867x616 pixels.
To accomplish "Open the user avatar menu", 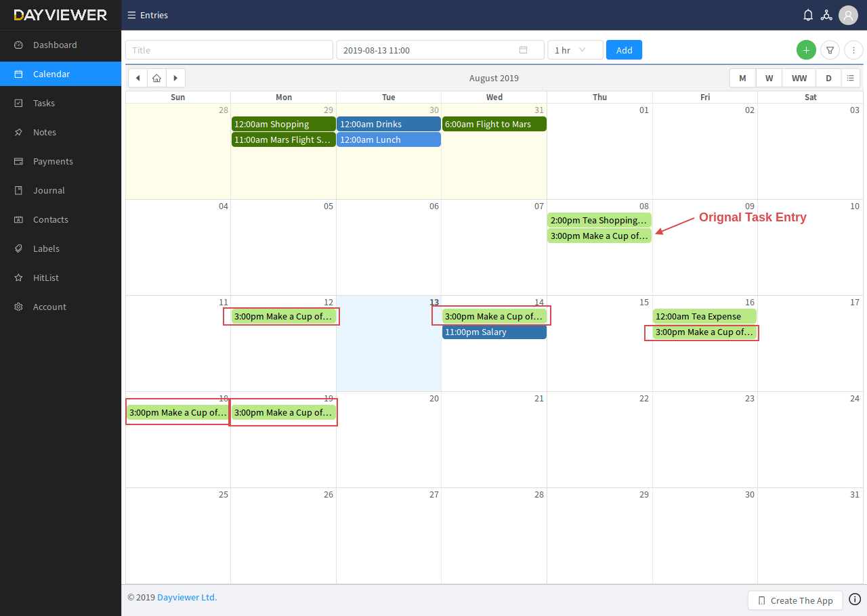I will 848,15.
